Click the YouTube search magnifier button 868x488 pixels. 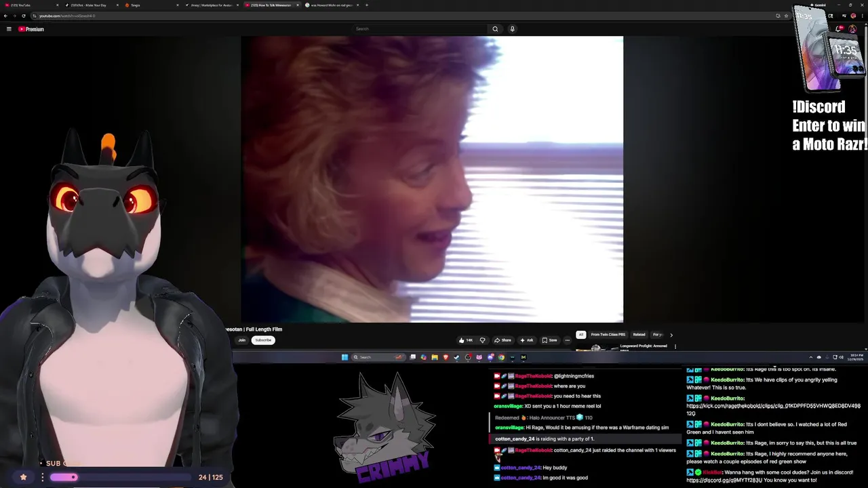pyautogui.click(x=495, y=29)
